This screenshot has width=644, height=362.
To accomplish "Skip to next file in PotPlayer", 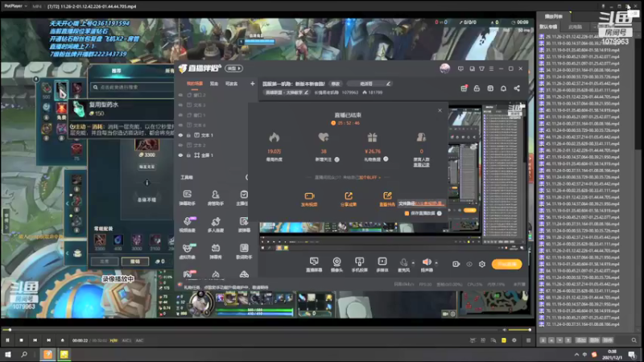I will (48, 340).
